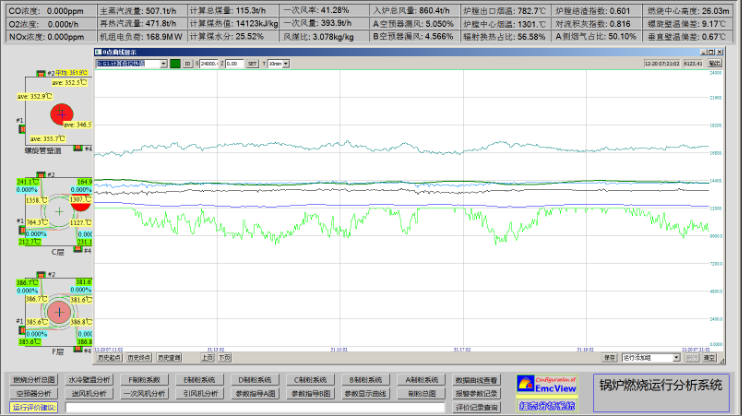
Task: Click the green curve color swatch
Action: pyautogui.click(x=175, y=63)
